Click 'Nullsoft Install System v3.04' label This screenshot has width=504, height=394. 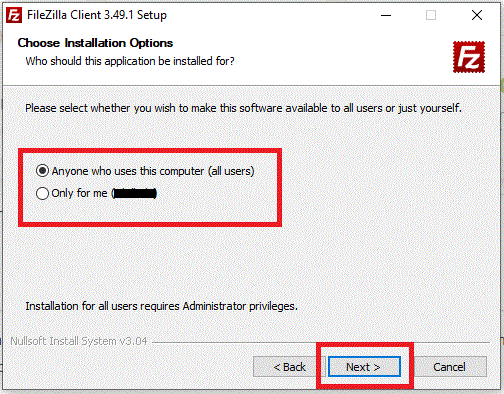click(x=79, y=341)
